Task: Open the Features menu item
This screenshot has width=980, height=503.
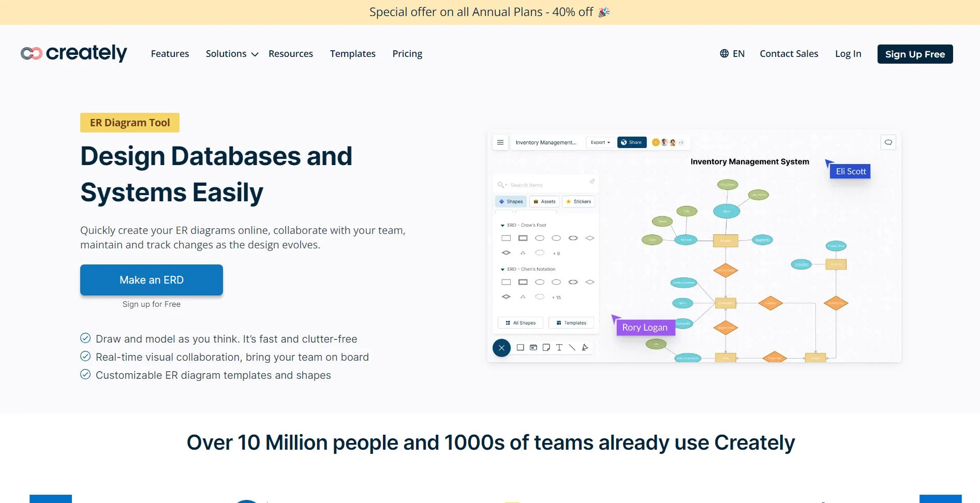Action: (x=170, y=54)
